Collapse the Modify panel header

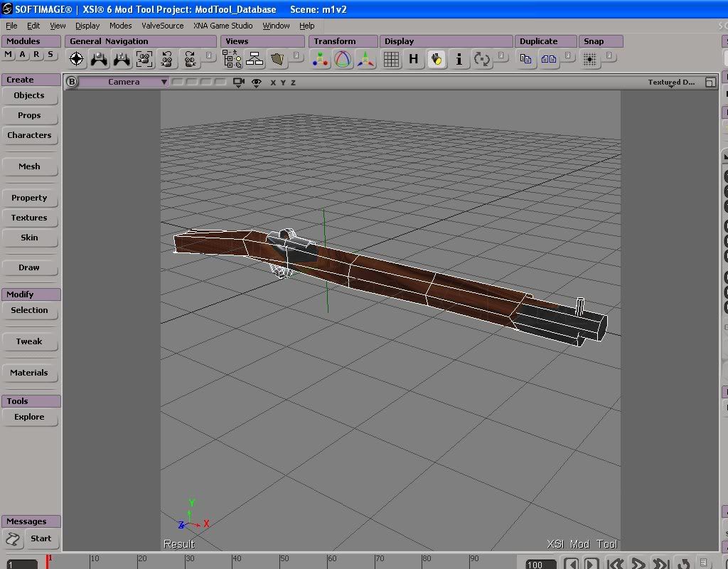pos(31,294)
